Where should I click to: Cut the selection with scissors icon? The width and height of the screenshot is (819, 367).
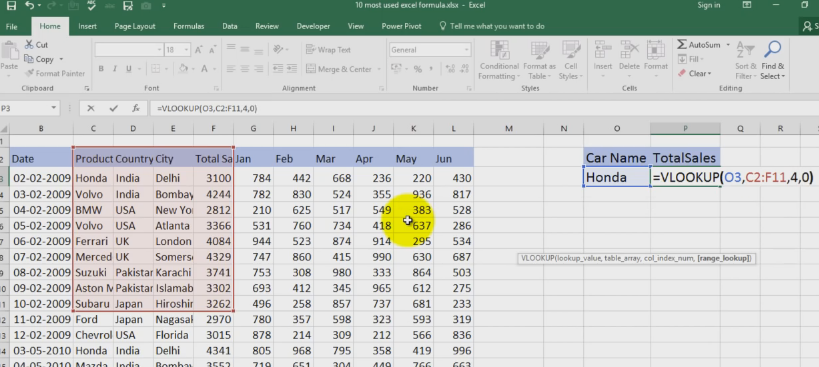36,45
